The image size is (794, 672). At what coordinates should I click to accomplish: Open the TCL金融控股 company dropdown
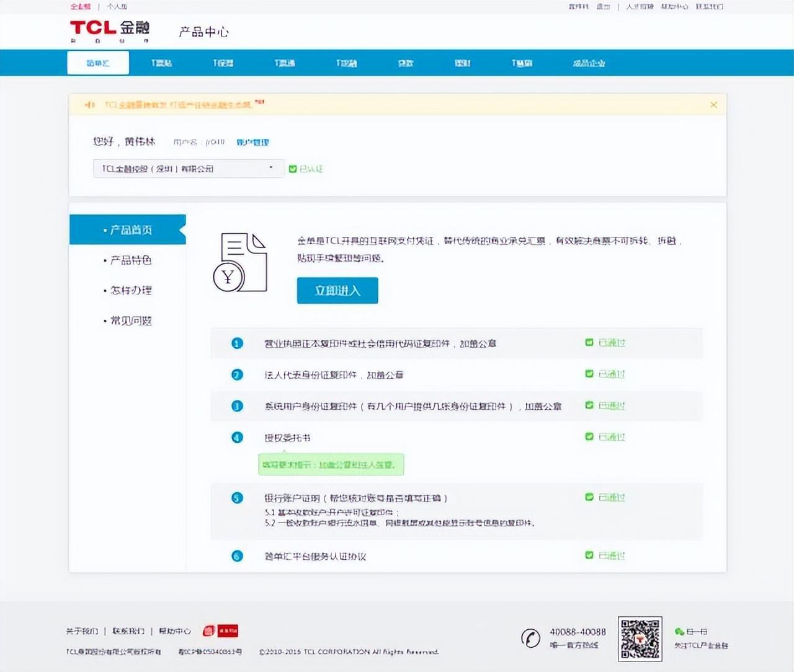(x=189, y=169)
